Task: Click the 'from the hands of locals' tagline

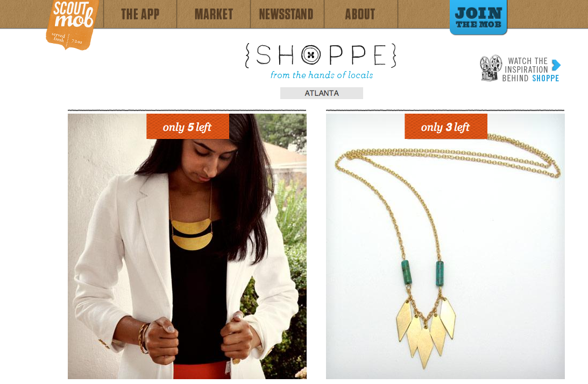Action: coord(321,75)
